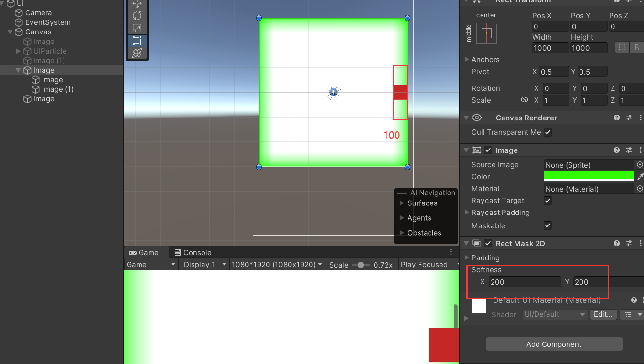Toggle Cull Transparent Mesh off
644x364 pixels.
547,132
